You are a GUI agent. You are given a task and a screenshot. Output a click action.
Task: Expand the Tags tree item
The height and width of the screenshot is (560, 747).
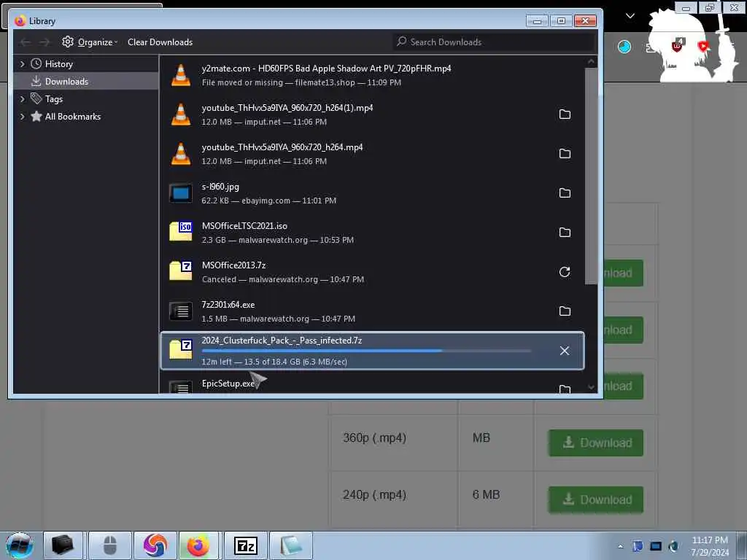click(22, 99)
